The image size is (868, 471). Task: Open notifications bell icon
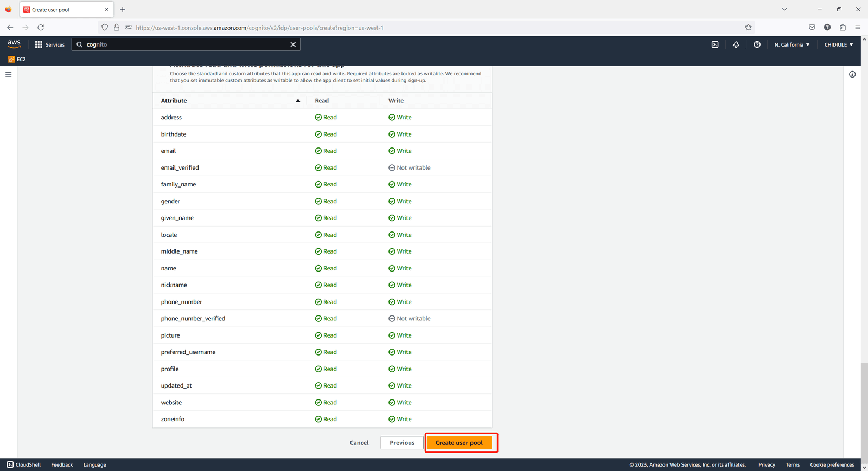pos(736,44)
